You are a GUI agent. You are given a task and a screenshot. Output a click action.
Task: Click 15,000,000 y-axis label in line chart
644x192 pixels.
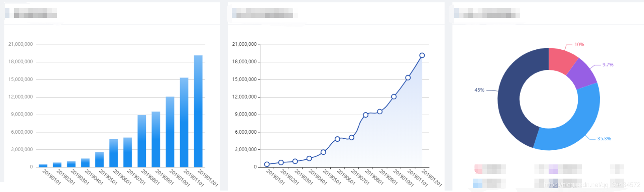point(244,80)
